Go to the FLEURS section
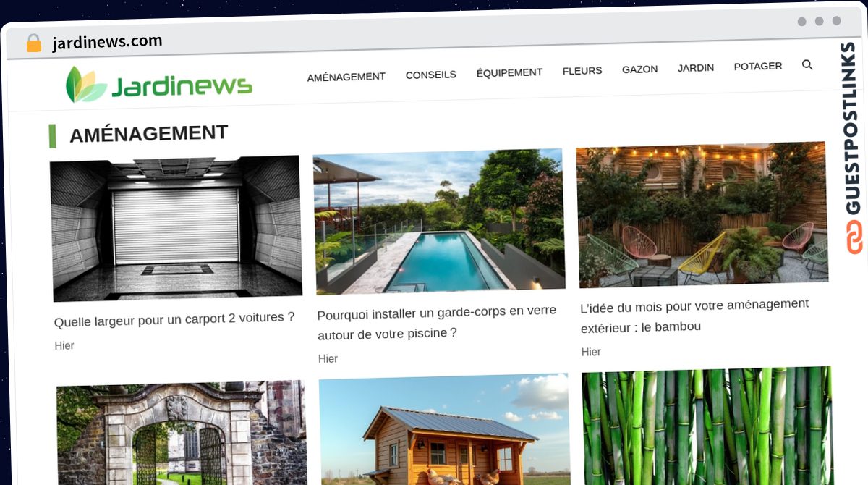Image resolution: width=868 pixels, height=485 pixels. [x=582, y=71]
